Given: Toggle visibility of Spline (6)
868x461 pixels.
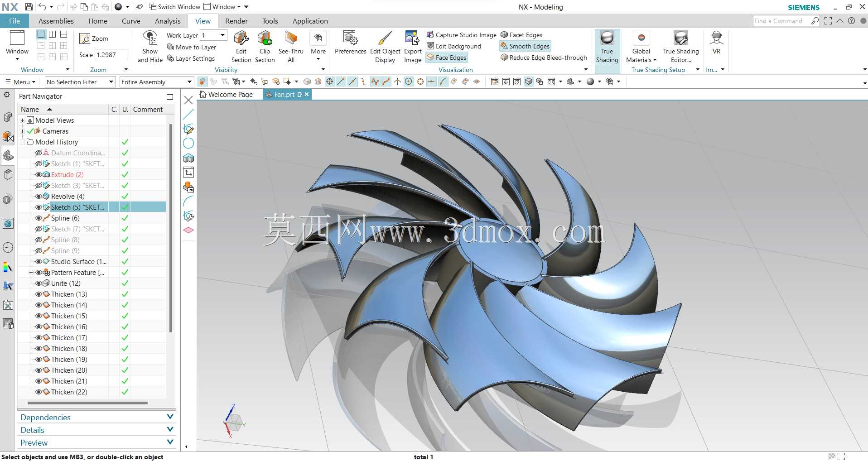Looking at the screenshot, I should pos(39,218).
